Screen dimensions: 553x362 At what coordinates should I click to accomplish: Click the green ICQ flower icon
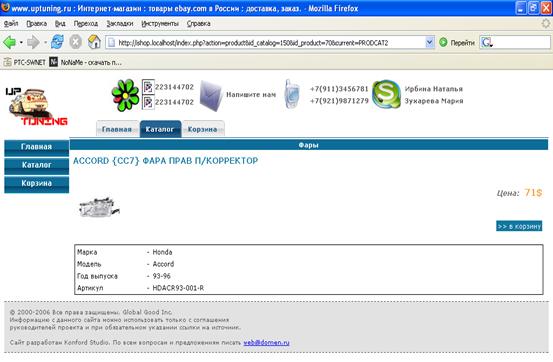pos(125,95)
